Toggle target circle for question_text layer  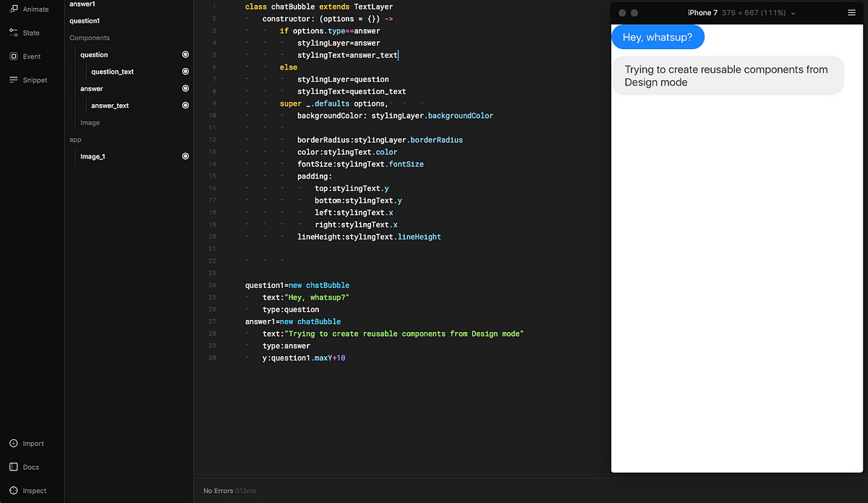pos(185,72)
